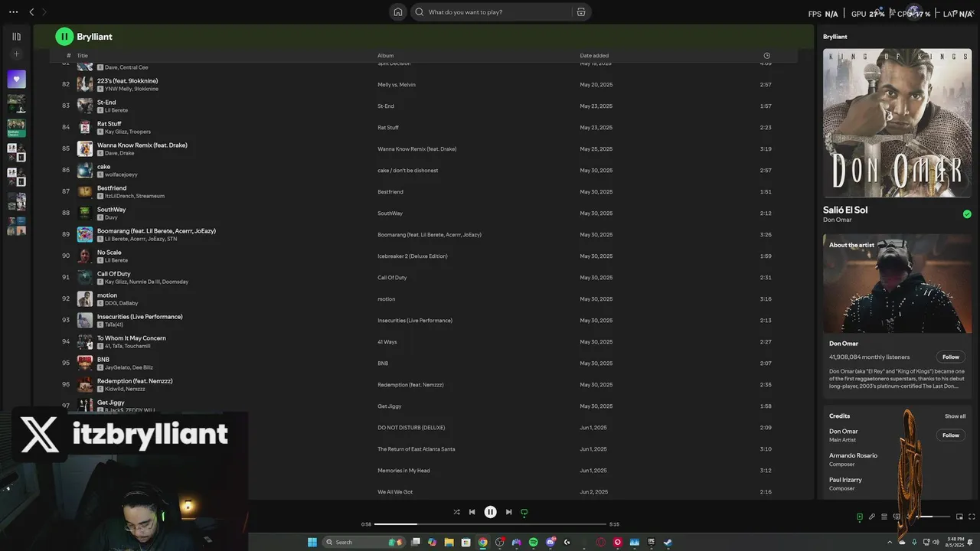Sort by the duration clock column

click(x=766, y=56)
